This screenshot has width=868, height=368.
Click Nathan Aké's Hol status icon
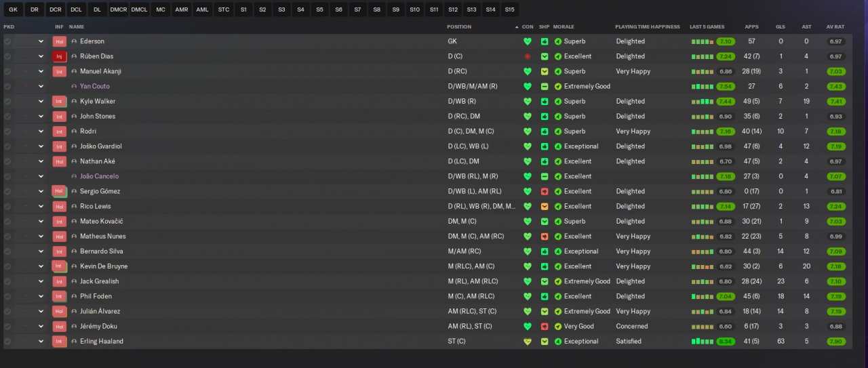click(60, 161)
